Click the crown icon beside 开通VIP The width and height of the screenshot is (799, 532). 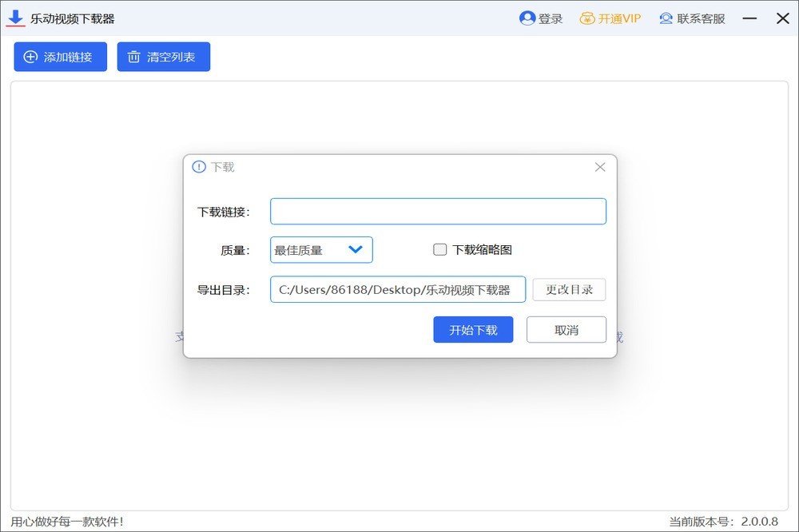click(x=586, y=18)
